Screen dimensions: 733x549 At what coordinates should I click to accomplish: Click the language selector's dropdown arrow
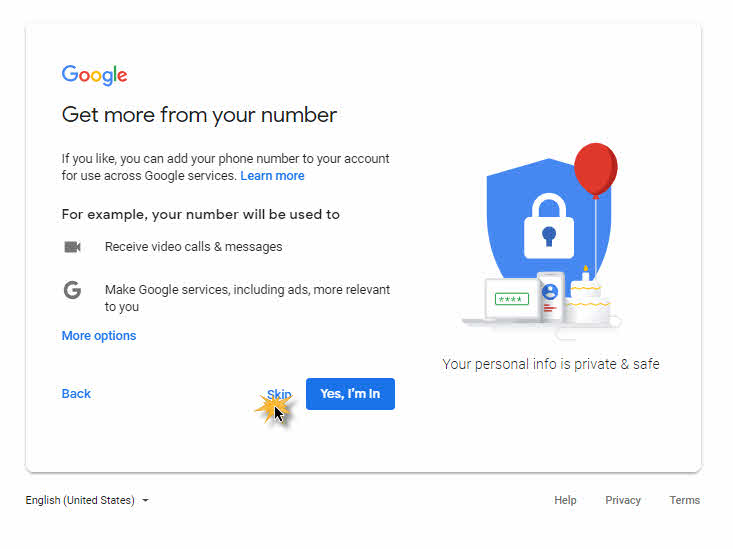coord(145,501)
